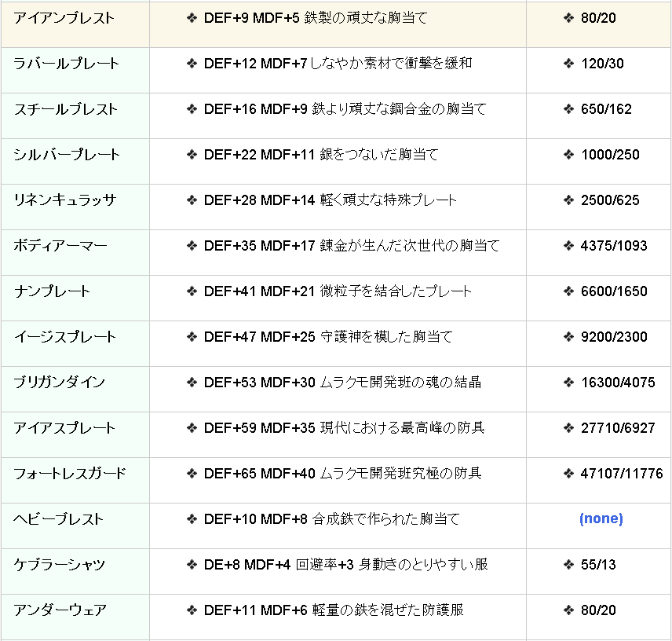Screen dimensions: 672x641
Task: Click the diamond bullet beside price 1000/250
Action: 568,155
